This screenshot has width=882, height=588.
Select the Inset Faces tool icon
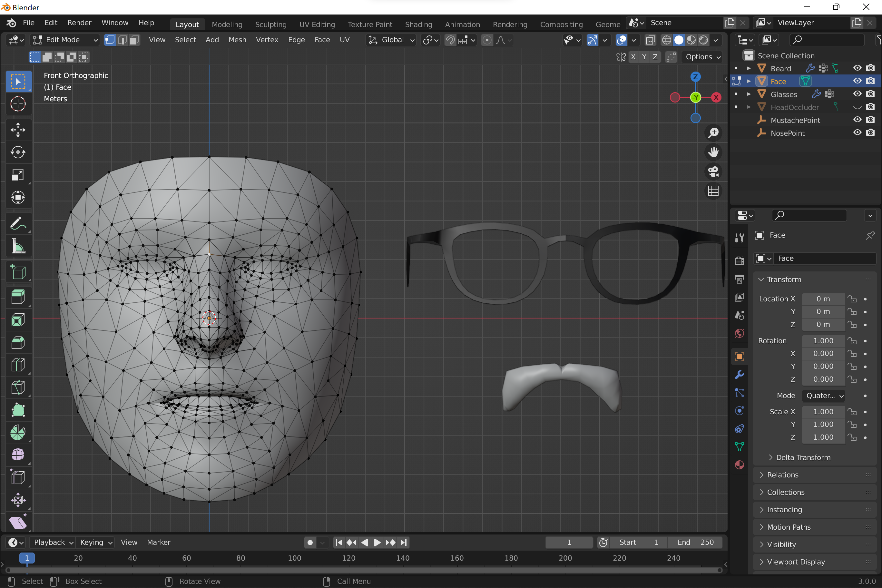(x=18, y=322)
